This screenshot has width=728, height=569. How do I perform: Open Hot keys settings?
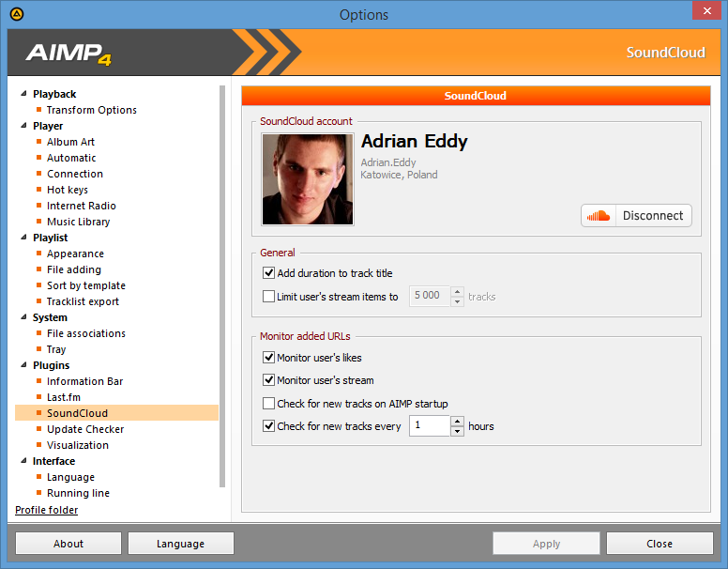(68, 190)
